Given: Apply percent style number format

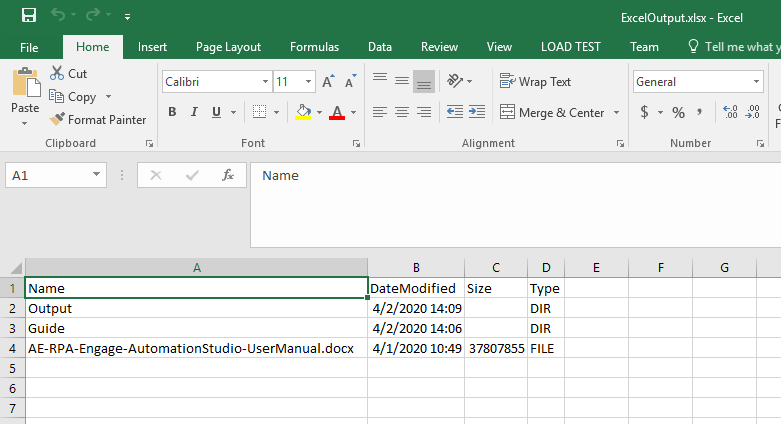Looking at the screenshot, I should pyautogui.click(x=678, y=113).
